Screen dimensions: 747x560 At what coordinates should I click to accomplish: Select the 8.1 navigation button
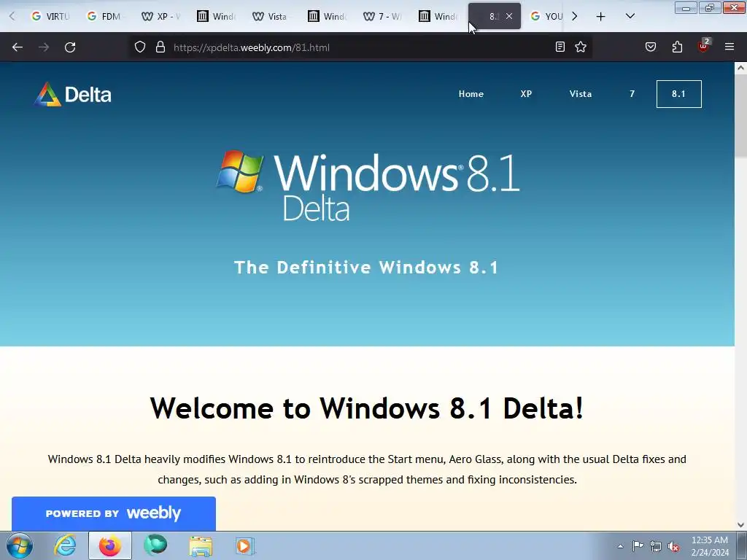(679, 94)
